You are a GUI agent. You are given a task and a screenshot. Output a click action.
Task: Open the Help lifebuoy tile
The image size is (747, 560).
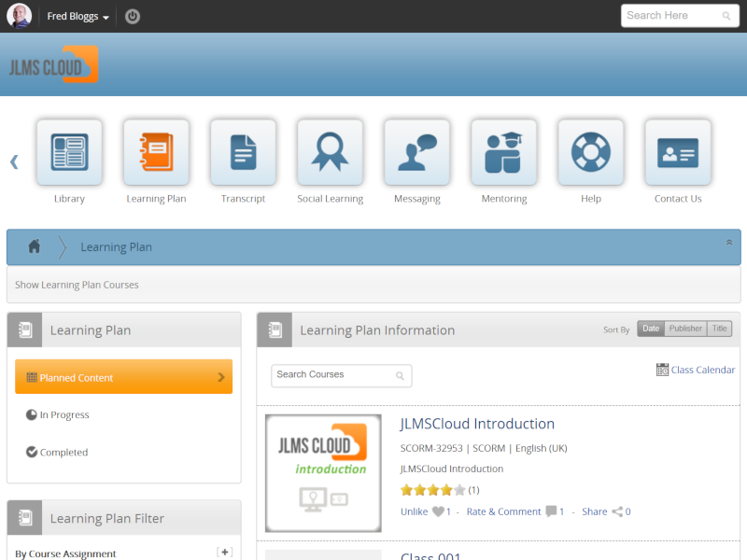[x=591, y=152]
